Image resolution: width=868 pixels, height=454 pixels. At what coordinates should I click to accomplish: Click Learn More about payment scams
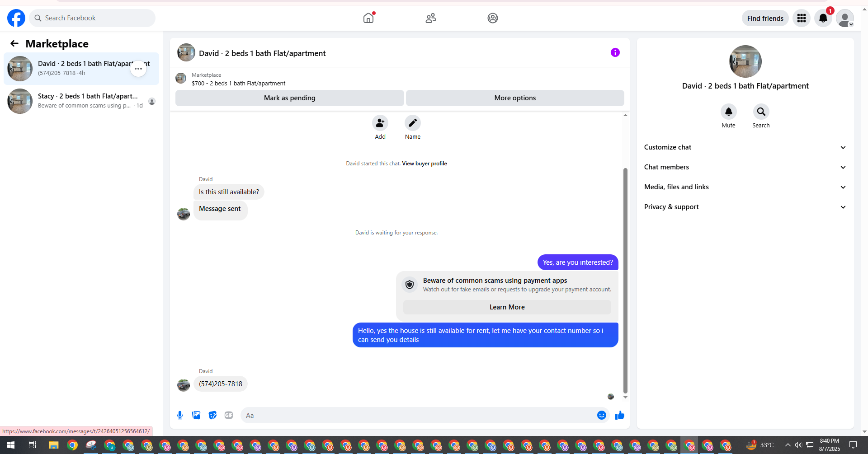pyautogui.click(x=507, y=307)
